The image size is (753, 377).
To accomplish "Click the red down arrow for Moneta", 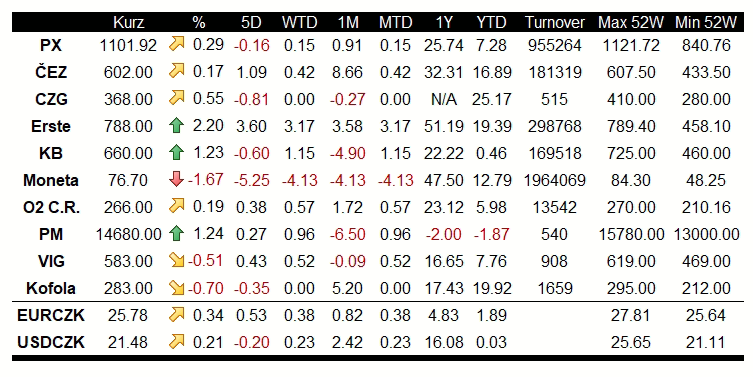I will (177, 179).
